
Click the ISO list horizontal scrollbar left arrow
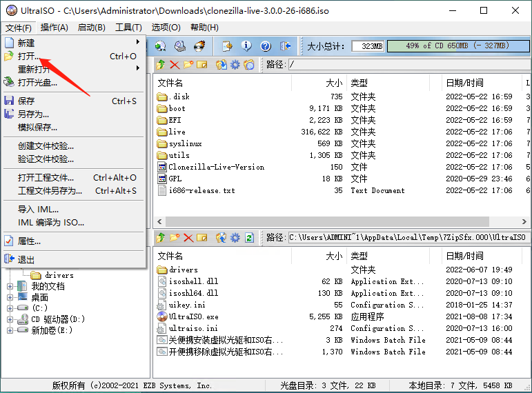click(x=160, y=222)
